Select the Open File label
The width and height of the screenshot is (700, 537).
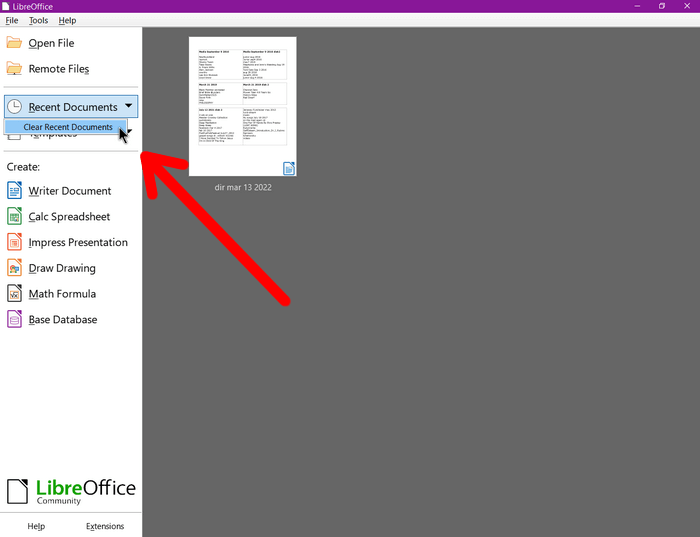[51, 43]
